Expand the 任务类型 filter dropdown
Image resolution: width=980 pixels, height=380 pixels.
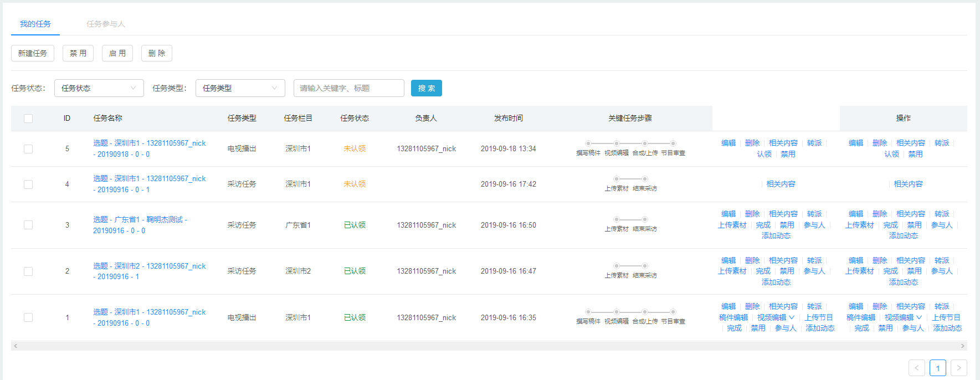point(240,88)
